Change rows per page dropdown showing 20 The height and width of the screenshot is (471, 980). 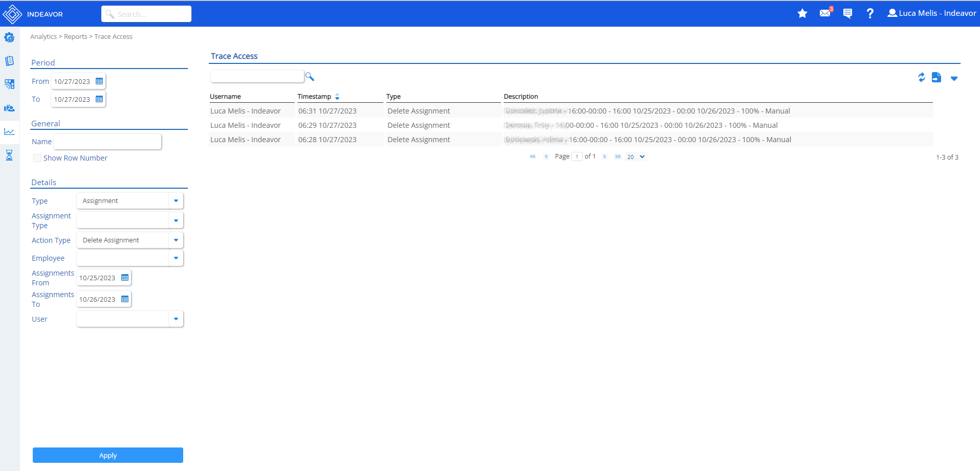(636, 157)
